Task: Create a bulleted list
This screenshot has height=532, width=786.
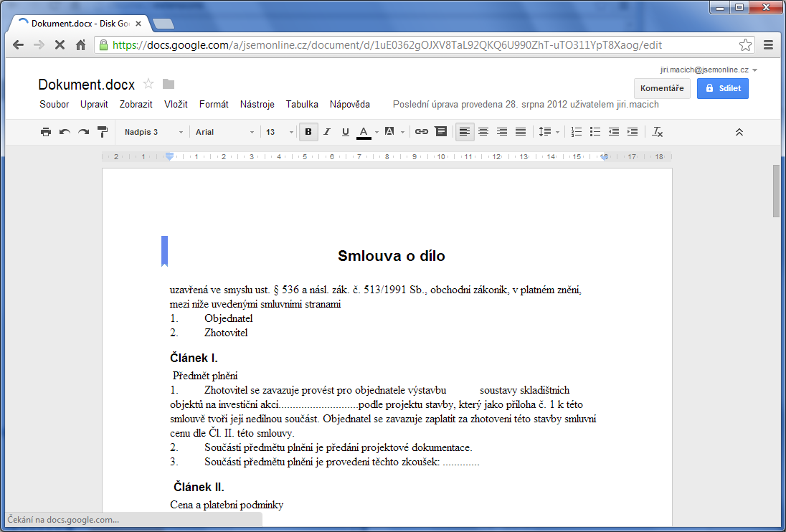Action: (x=595, y=132)
